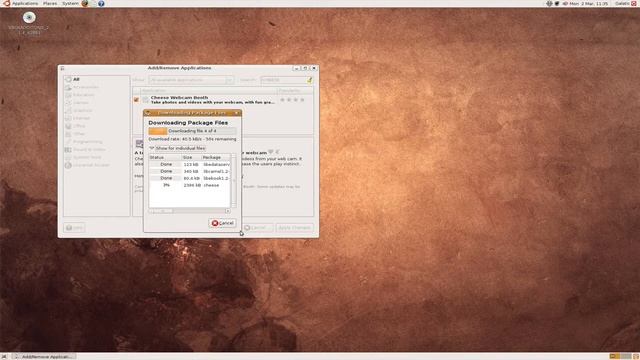Image resolution: width=640 pixels, height=360 pixels.
Task: Select the System Tools category
Action: pyautogui.click(x=96, y=157)
